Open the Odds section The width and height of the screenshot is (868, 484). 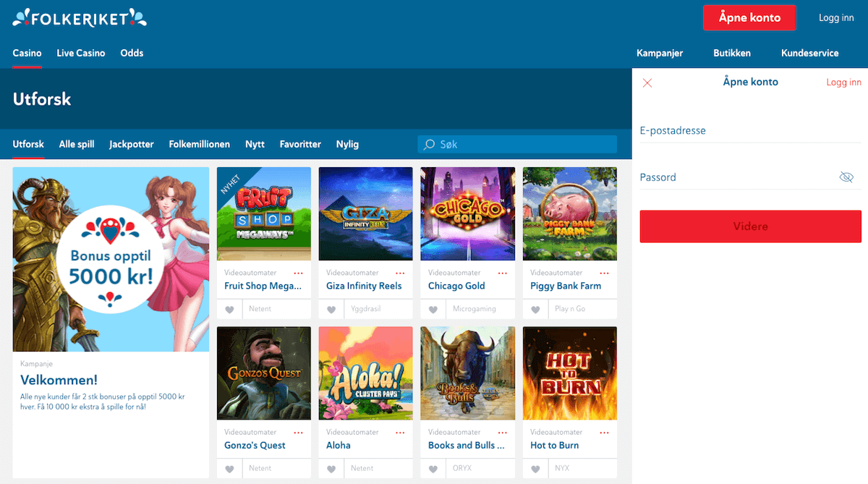coord(132,53)
